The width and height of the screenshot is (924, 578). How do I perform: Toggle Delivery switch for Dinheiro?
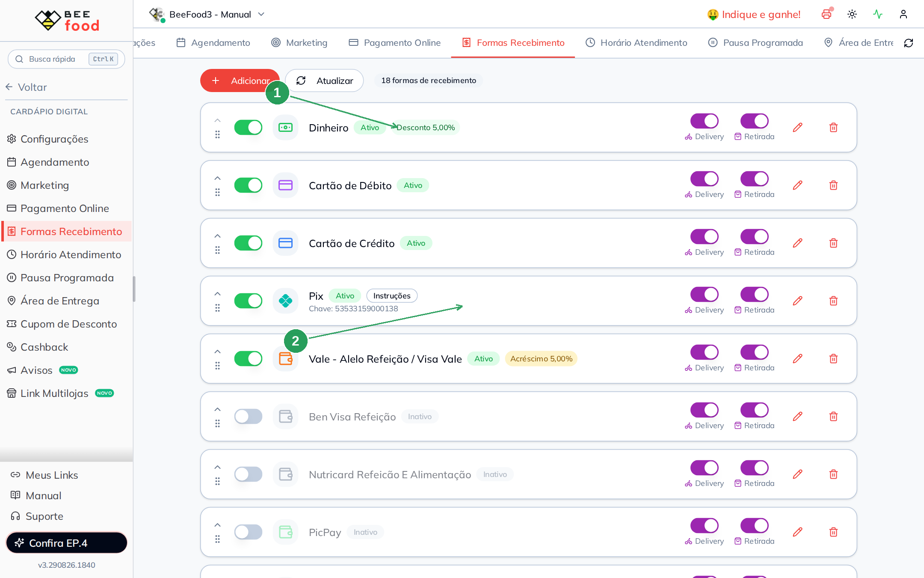pos(704,121)
